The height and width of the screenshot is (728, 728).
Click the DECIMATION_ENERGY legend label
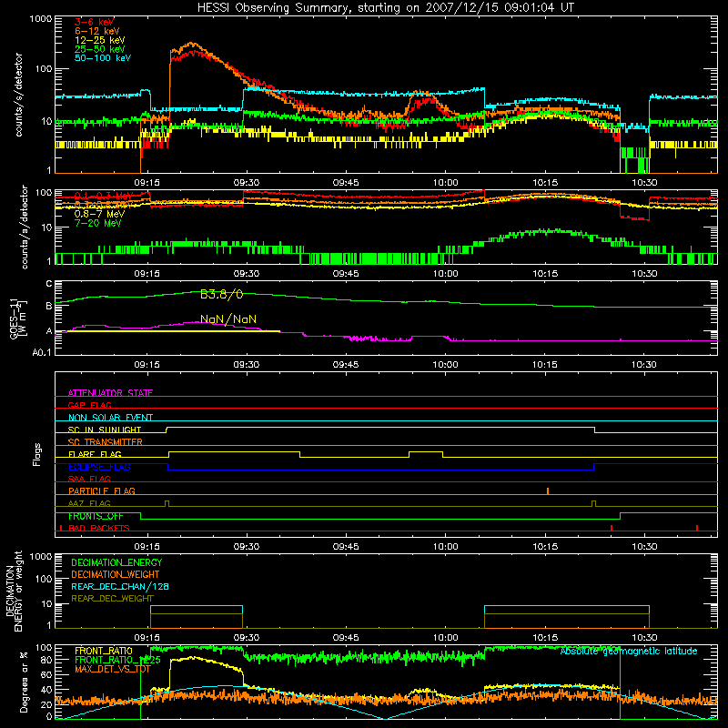116,562
